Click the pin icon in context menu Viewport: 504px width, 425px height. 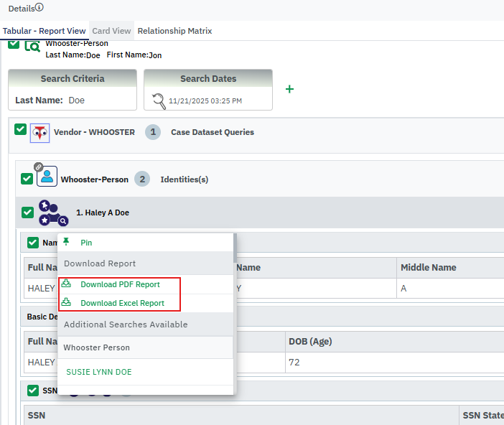coord(67,242)
